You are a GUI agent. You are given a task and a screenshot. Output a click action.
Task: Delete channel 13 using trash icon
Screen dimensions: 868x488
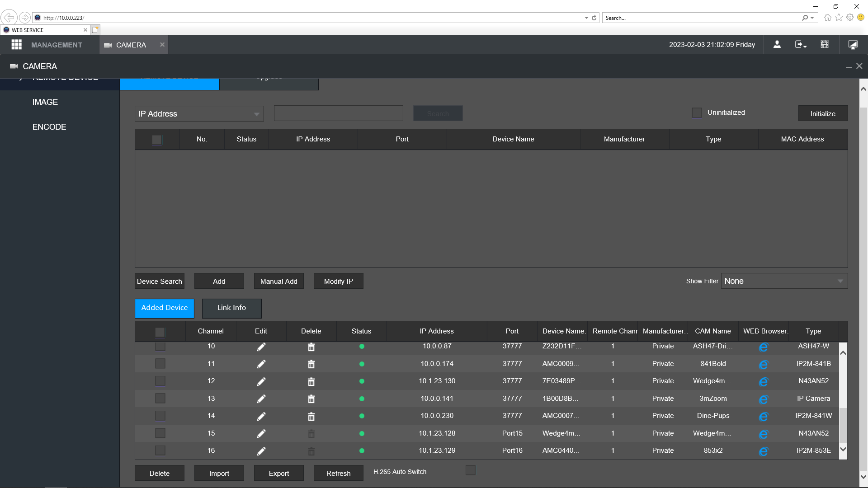(311, 399)
